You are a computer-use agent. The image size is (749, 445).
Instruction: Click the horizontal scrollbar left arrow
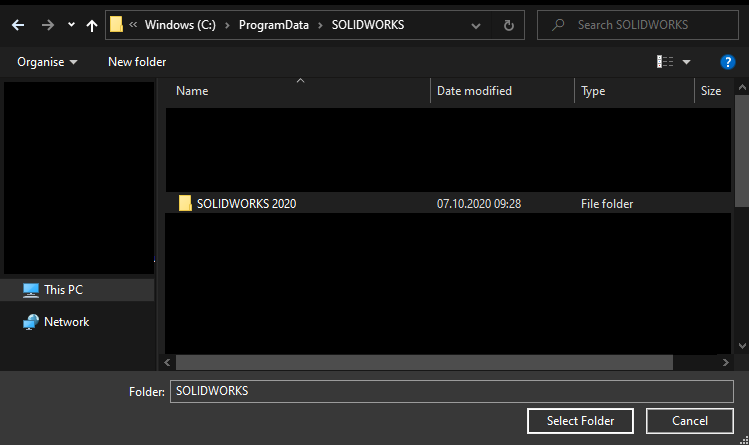coord(167,362)
